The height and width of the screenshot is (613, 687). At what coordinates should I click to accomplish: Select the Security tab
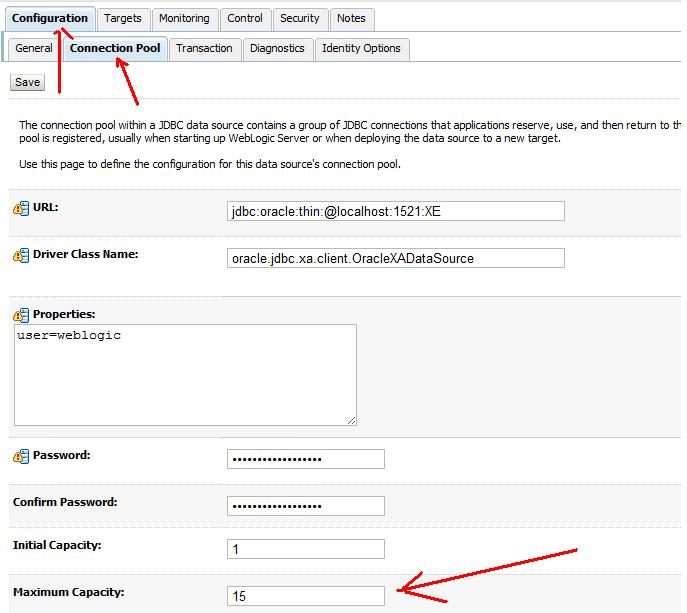(300, 18)
